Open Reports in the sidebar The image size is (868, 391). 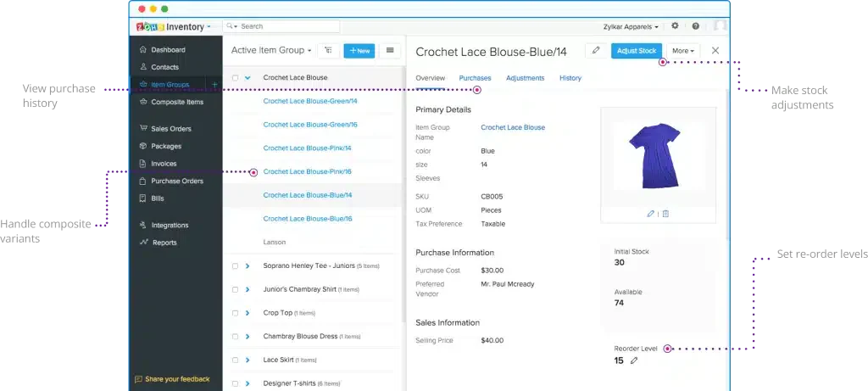pos(164,243)
